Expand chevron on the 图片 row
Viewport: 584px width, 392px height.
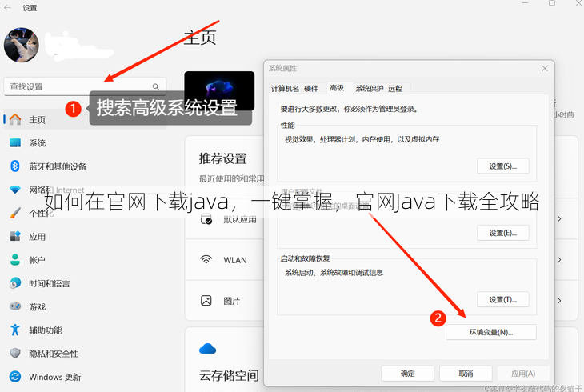click(x=559, y=300)
